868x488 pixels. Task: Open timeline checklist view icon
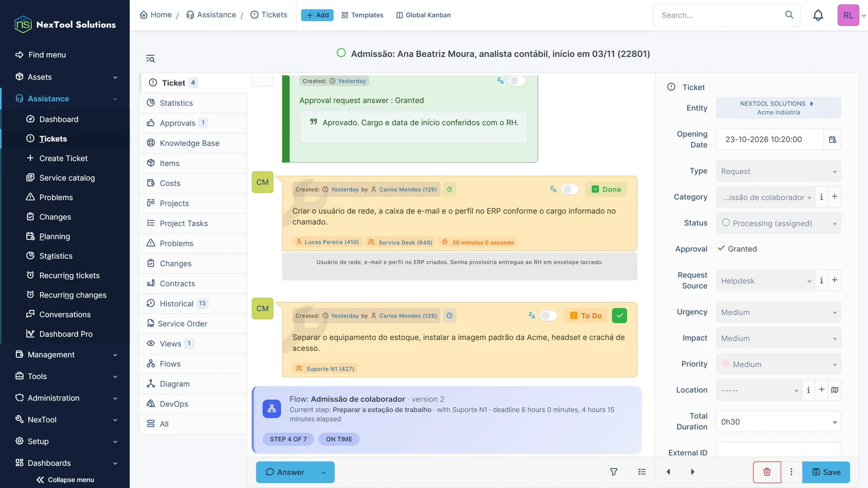click(642, 472)
